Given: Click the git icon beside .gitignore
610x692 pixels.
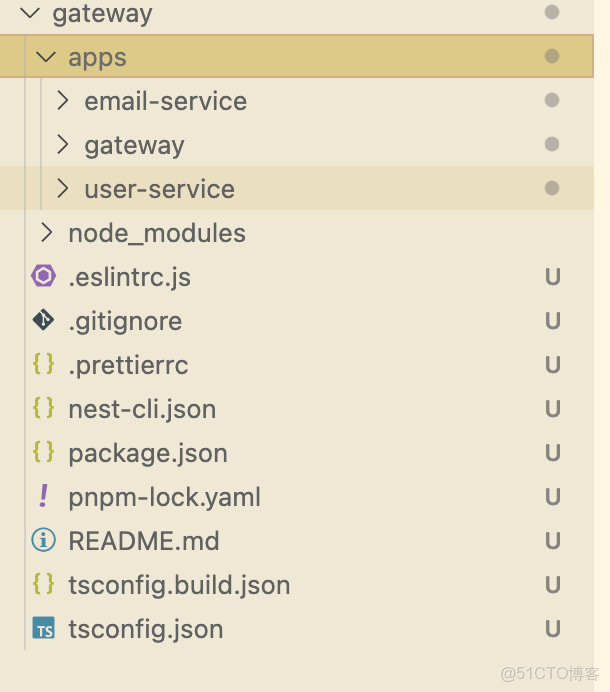Looking at the screenshot, I should (x=43, y=321).
